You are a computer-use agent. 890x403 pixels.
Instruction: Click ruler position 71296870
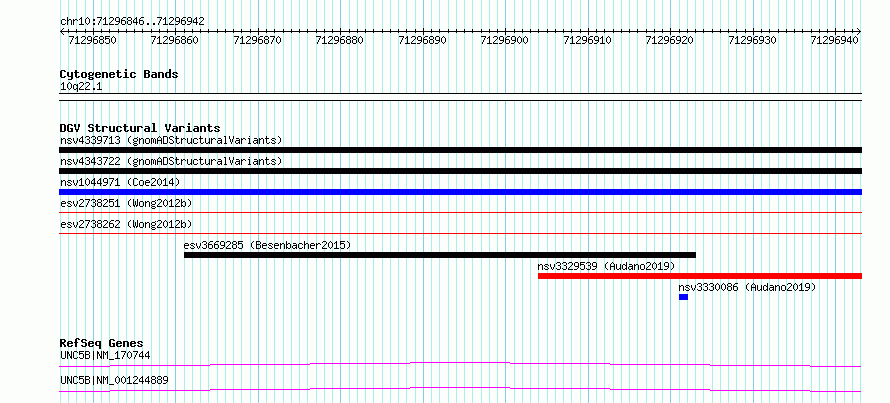259,40
